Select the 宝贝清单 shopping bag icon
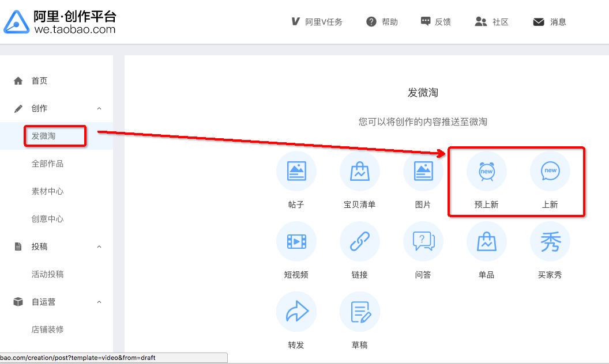This screenshot has width=609, height=364. [x=360, y=171]
